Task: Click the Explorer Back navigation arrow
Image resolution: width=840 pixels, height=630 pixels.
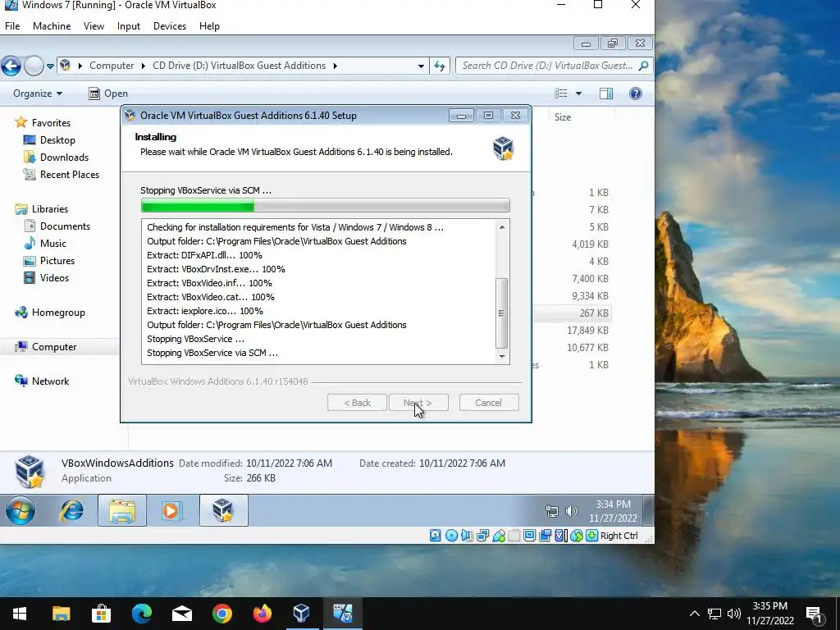Action: 11,66
